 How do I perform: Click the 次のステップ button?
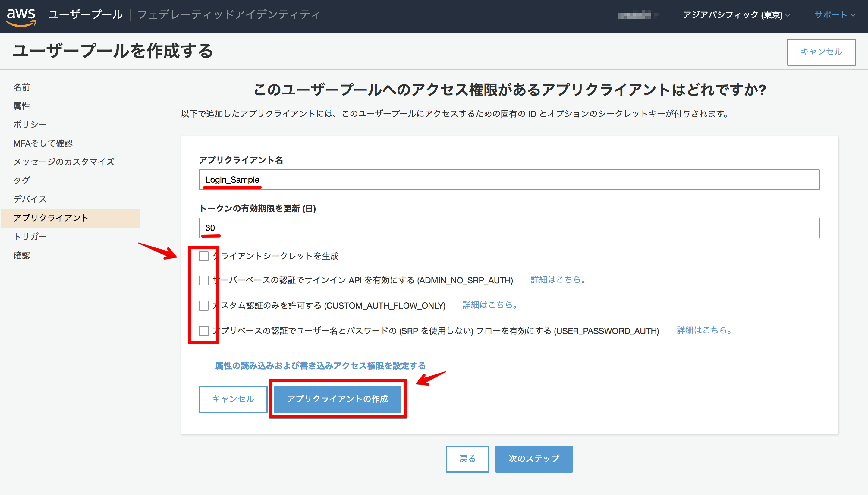tap(533, 459)
